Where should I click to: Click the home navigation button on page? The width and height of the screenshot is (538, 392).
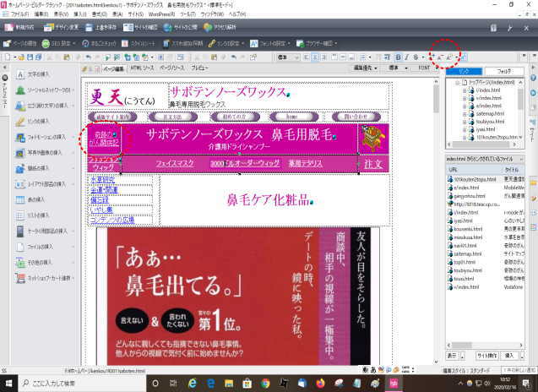(294, 117)
